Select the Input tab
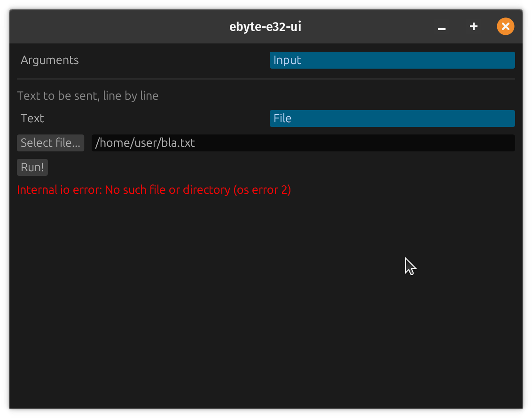The height and width of the screenshot is (418, 532). coord(392,60)
